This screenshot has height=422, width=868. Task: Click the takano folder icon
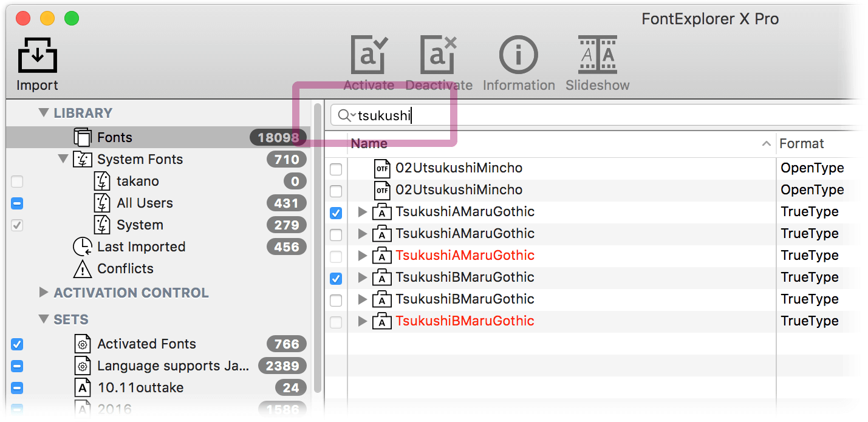(102, 181)
